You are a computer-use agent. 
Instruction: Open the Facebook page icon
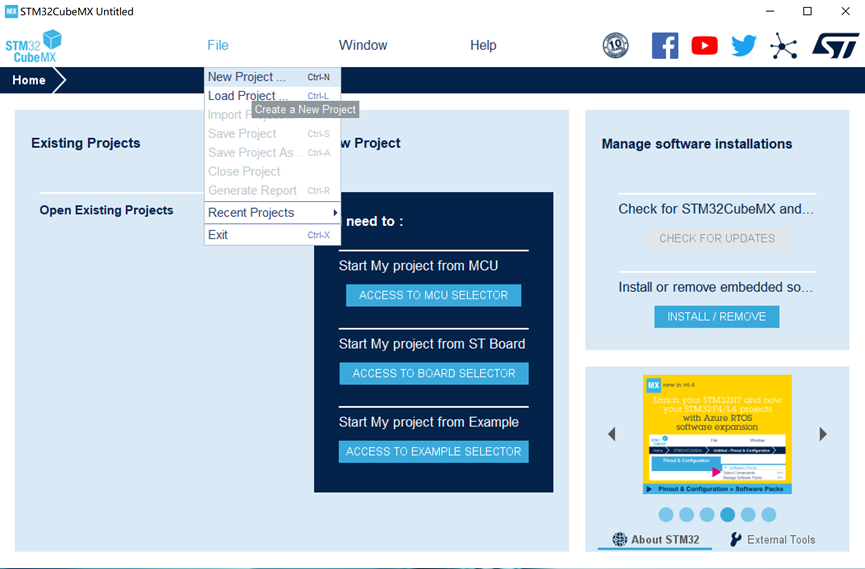(x=665, y=45)
